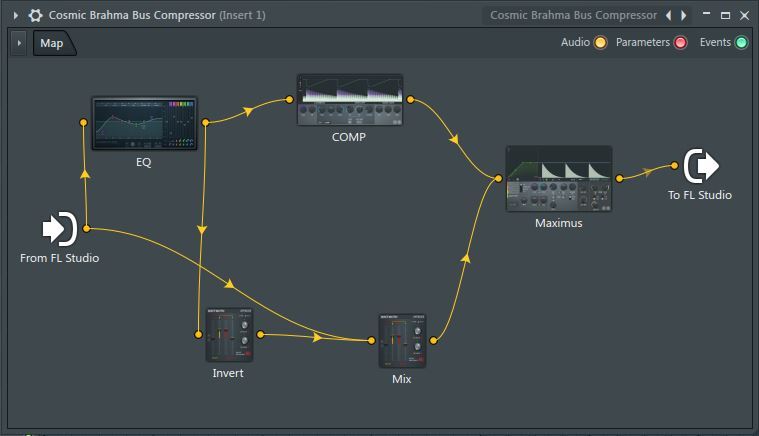The image size is (759, 436).
Task: Open the Cosmic Brahma Bus Compressor preset selector
Action: [x=573, y=15]
